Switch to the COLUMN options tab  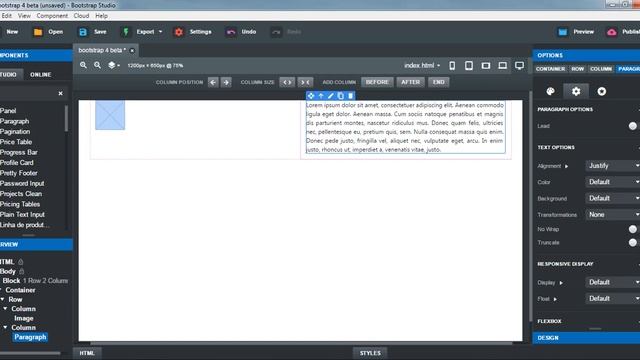(x=601, y=69)
